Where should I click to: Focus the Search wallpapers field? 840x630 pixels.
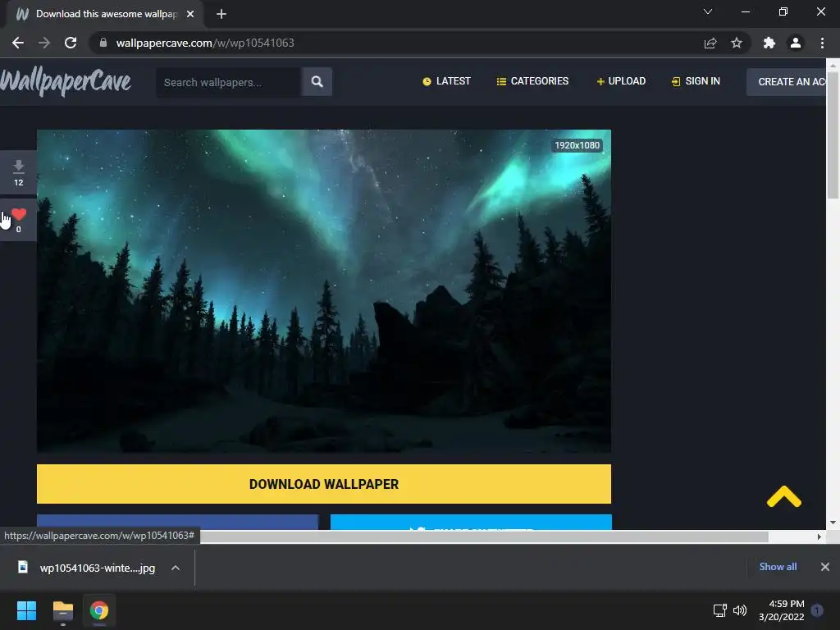[228, 82]
